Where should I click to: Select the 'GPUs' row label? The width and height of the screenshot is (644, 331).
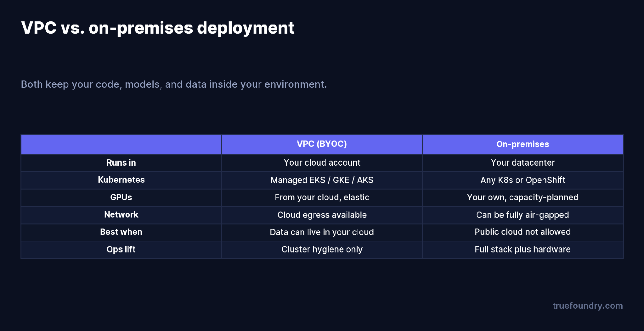click(x=121, y=197)
